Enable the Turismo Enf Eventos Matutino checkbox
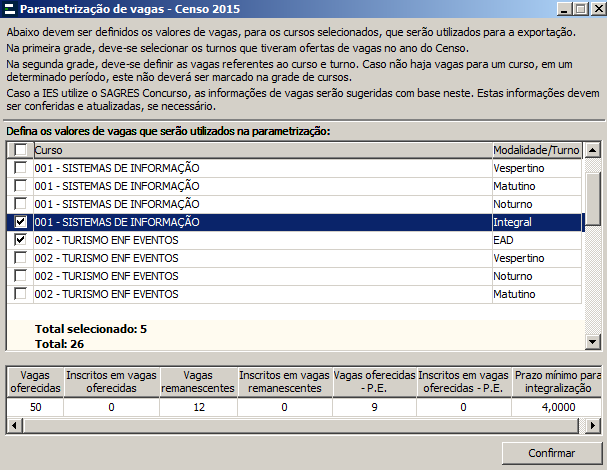Screen dimensions: 607x470 coord(20,295)
